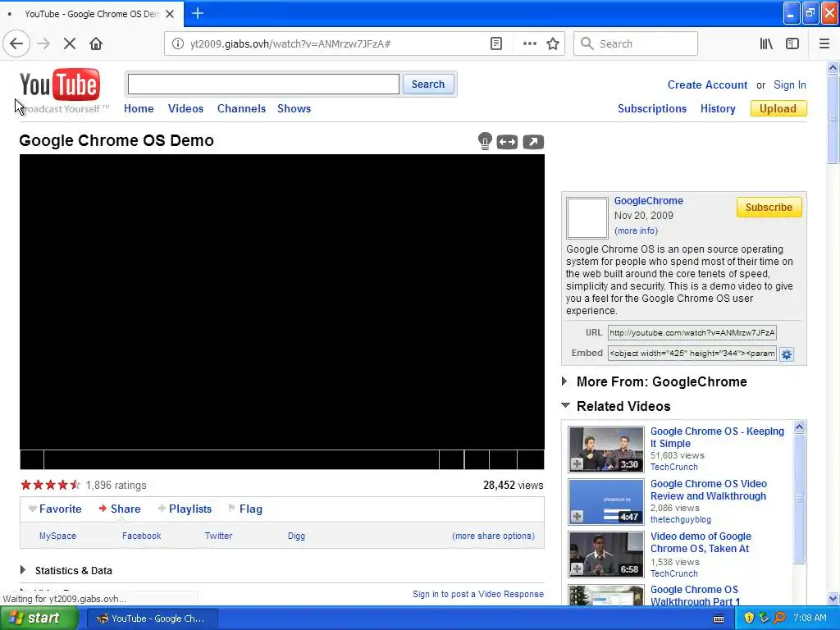Click the security shield tray icon
Screen dimensions: 840x630
pos(749,619)
